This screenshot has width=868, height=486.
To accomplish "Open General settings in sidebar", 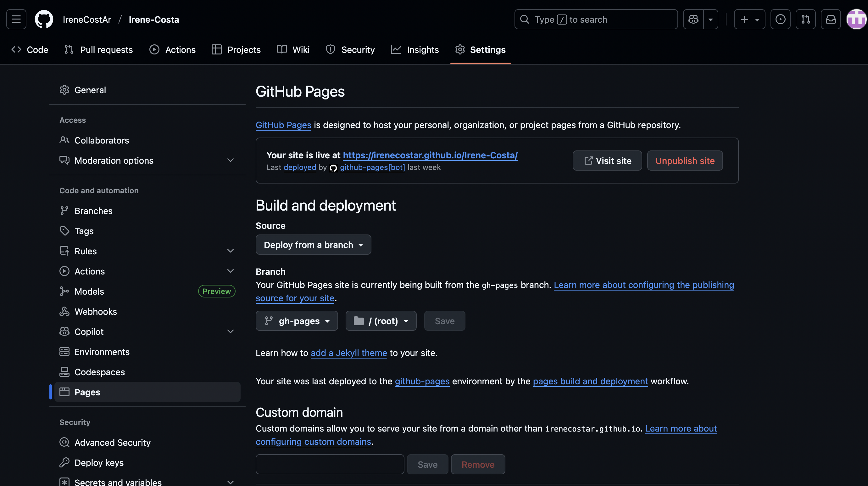I will [147, 90].
